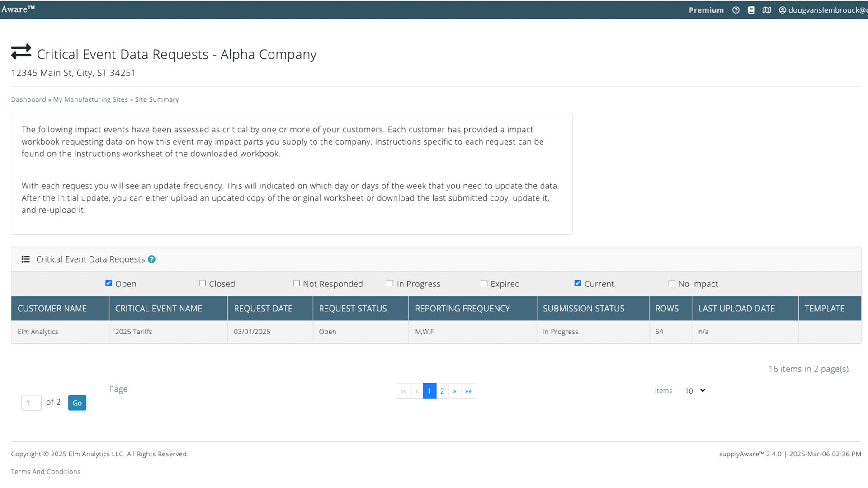Viewport: 868px width, 488px height.
Task: Uncheck the Open filter checkbox
Action: (x=108, y=283)
